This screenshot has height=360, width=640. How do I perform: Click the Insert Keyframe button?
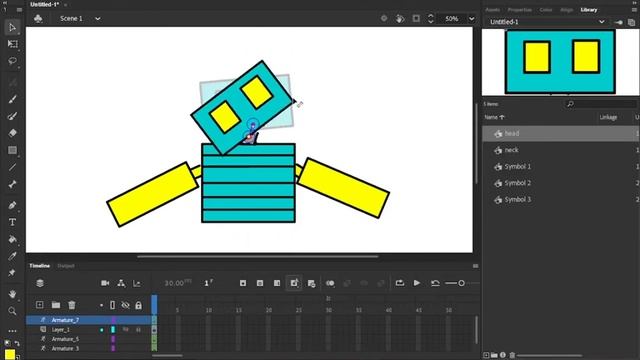pos(243,283)
